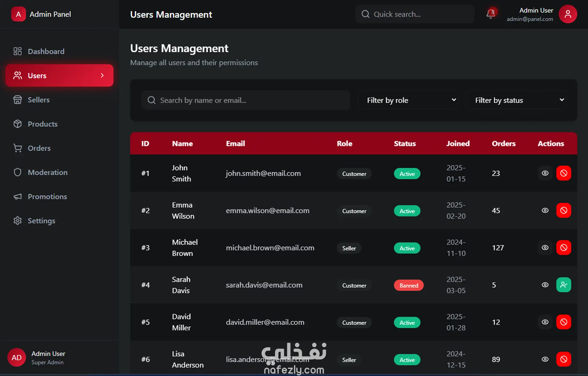This screenshot has height=376, width=588.
Task: Unban Sarah Davis with green user icon
Action: tap(563, 285)
